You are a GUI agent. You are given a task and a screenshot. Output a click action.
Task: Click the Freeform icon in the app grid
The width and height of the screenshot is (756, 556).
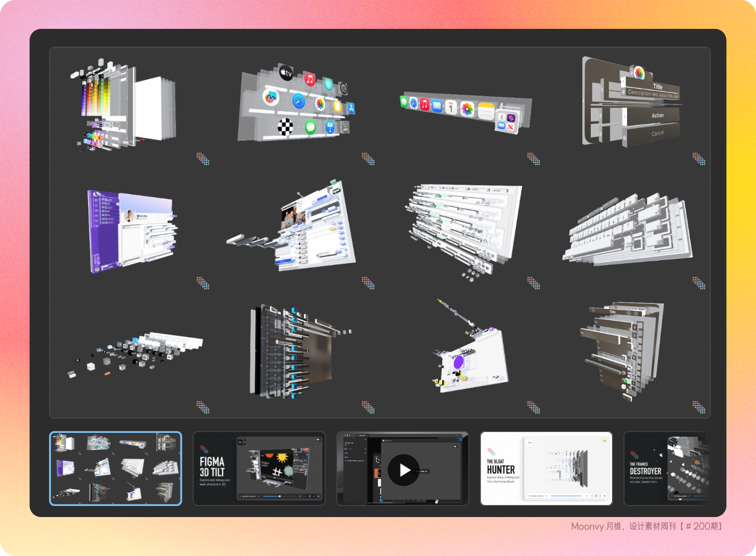[x=271, y=97]
